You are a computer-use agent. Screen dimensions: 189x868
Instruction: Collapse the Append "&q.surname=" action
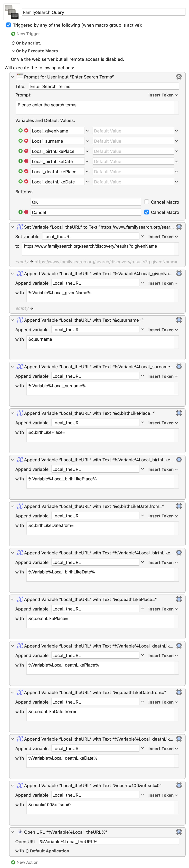tap(12, 320)
